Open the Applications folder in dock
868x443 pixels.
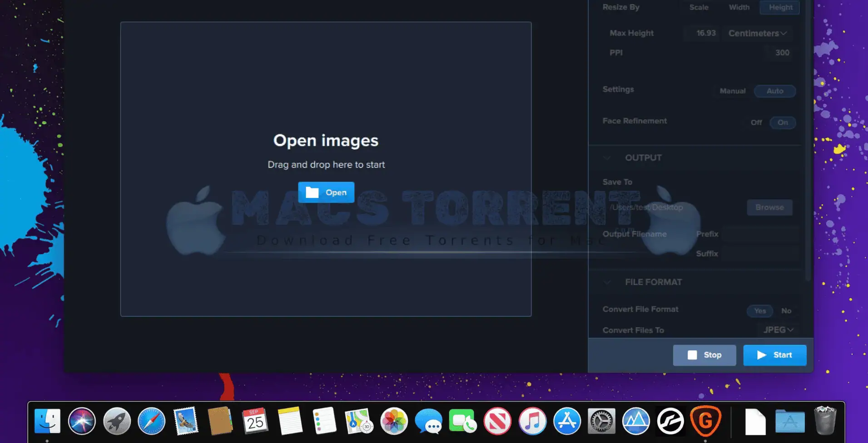pos(790,421)
